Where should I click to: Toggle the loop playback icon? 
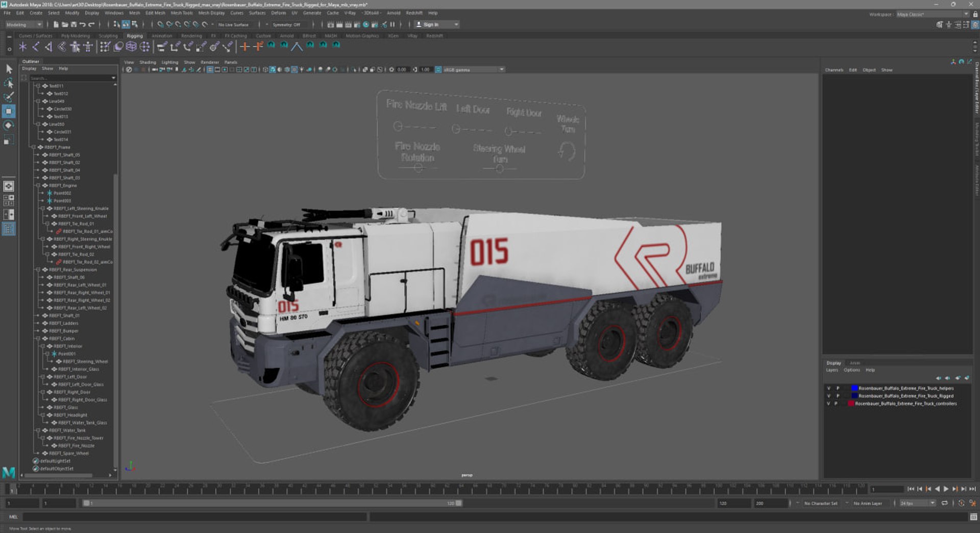point(945,503)
